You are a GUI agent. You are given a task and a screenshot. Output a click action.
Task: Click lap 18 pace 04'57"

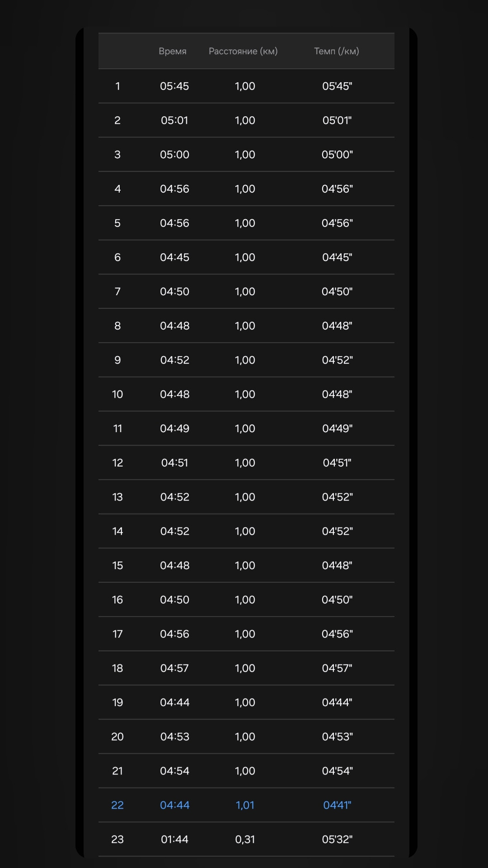coord(337,668)
